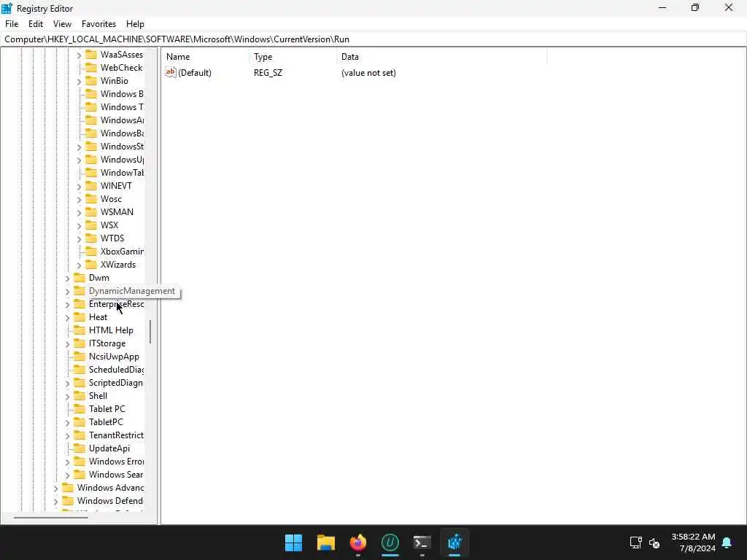The width and height of the screenshot is (747, 560).
Task: Open the File menu
Action: [12, 24]
